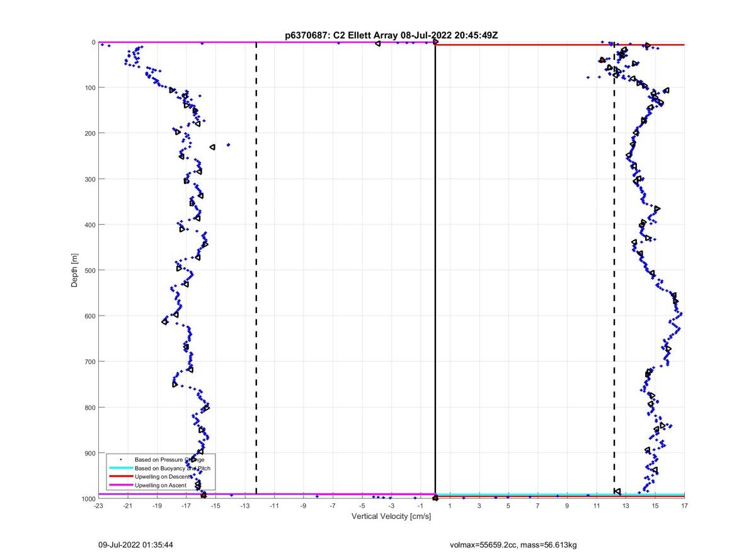Click depth tick label '900'
This screenshot has height=560, width=756.
click(x=90, y=453)
